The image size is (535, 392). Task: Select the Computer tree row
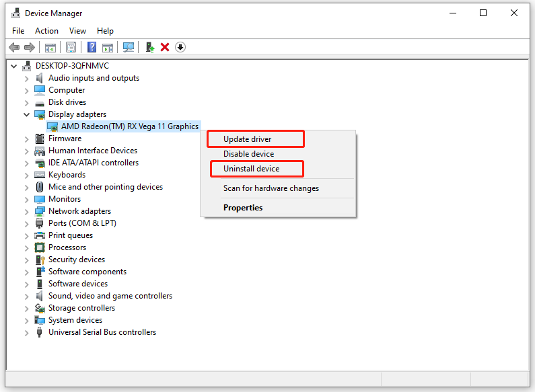pyautogui.click(x=67, y=90)
